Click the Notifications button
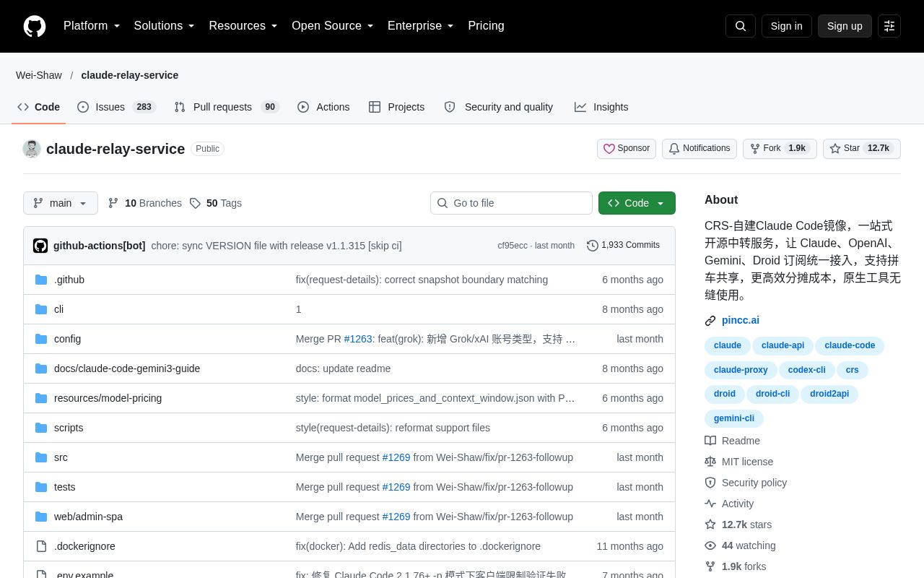 [699, 149]
